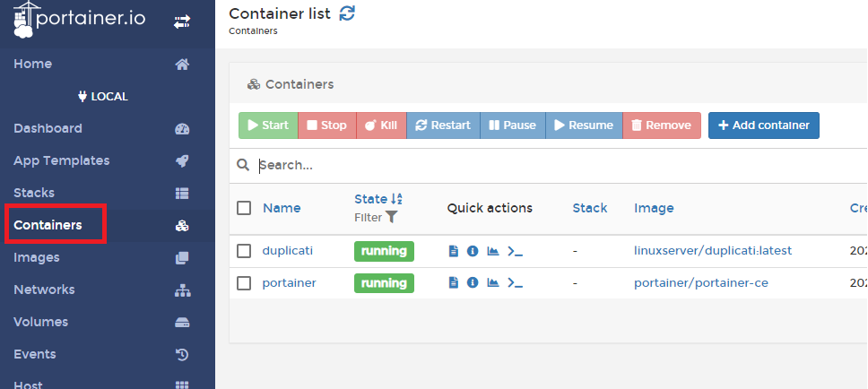This screenshot has width=868, height=389.
Task: Open the linuxserver/duplicati:latest image link
Action: click(713, 251)
